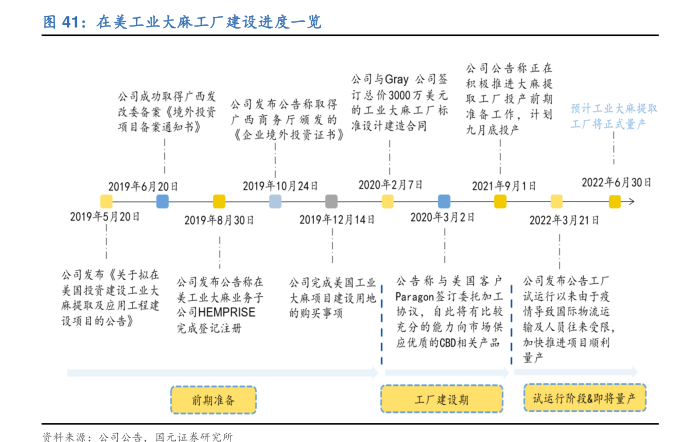The width and height of the screenshot is (677, 442).
Task: Click the 2019年8月30日 timeline square
Action: pyautogui.click(x=219, y=201)
